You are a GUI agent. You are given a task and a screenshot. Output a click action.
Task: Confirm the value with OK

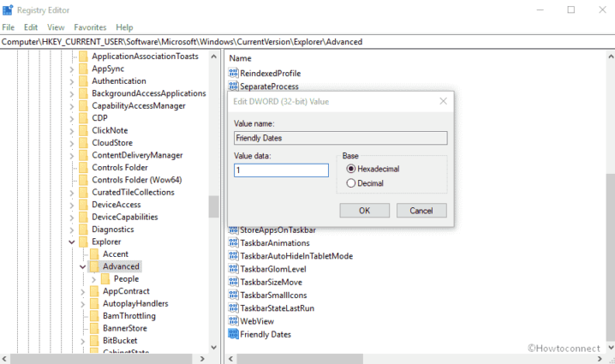coord(364,210)
